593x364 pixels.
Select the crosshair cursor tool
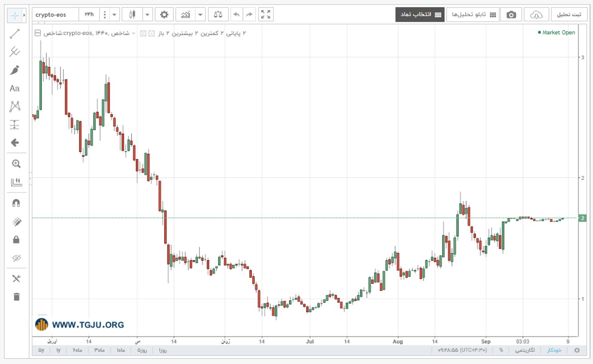click(x=15, y=15)
